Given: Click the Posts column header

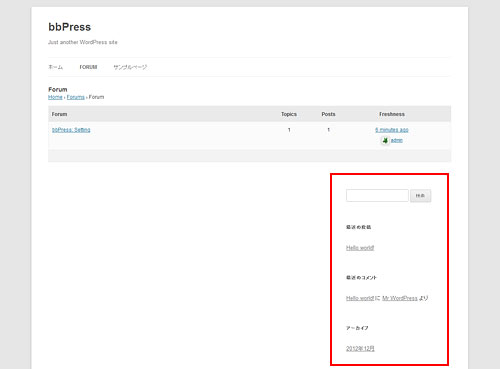Looking at the screenshot, I should tap(328, 114).
